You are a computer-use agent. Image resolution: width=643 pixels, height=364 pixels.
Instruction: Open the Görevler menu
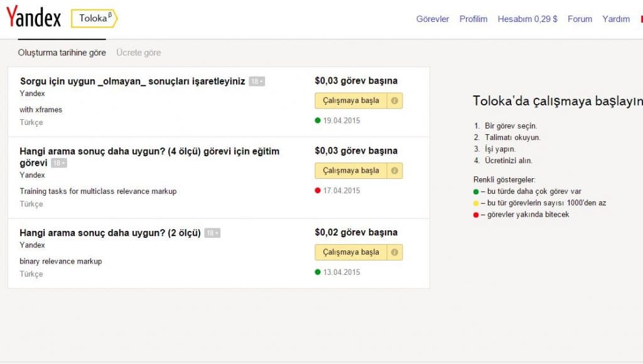point(432,19)
